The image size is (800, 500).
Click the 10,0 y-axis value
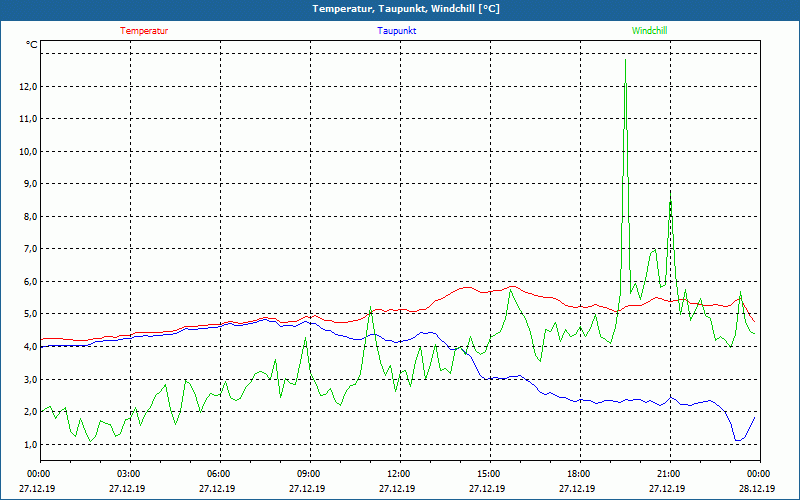point(29,152)
